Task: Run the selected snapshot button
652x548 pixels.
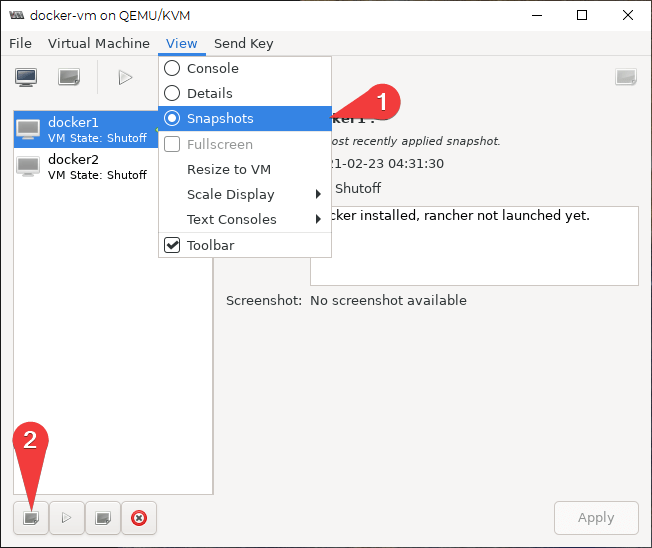Action: [67, 518]
